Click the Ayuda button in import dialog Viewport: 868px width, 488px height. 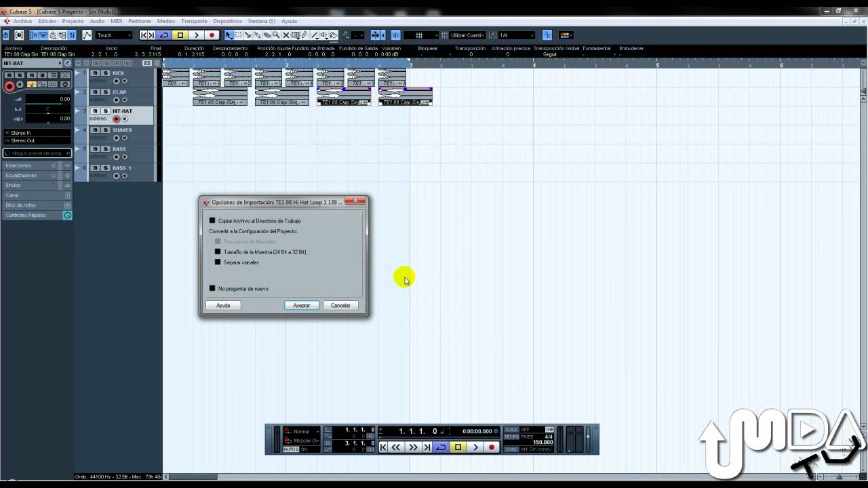coord(223,305)
